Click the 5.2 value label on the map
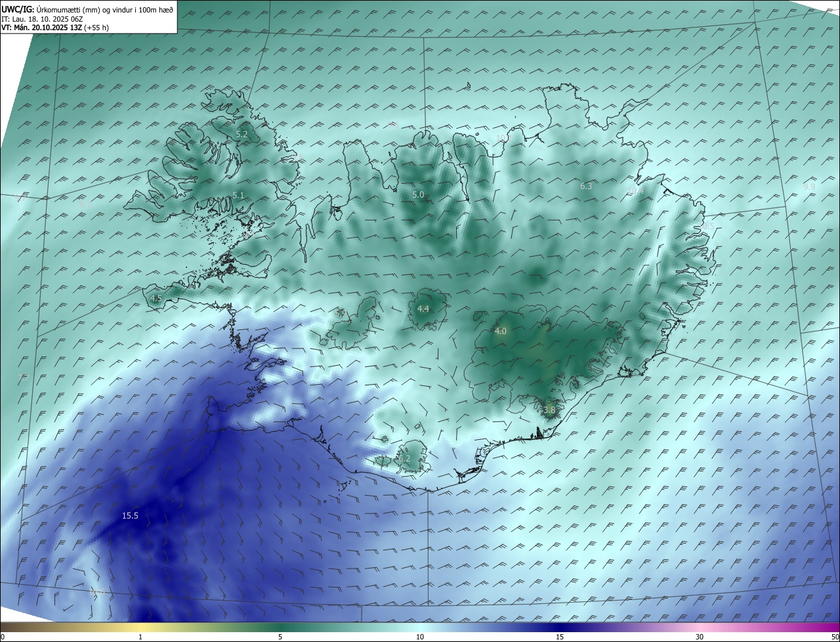840x642 pixels. pos(241,134)
